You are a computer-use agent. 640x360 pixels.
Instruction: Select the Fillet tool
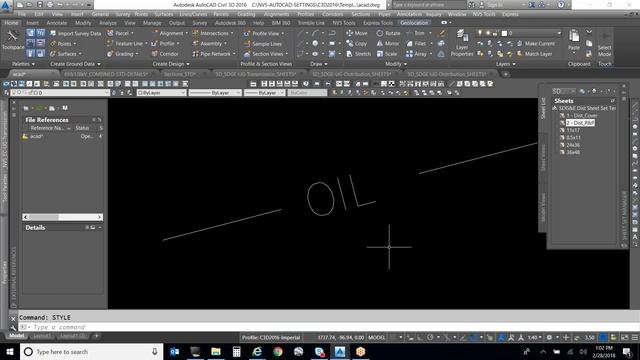coord(416,44)
